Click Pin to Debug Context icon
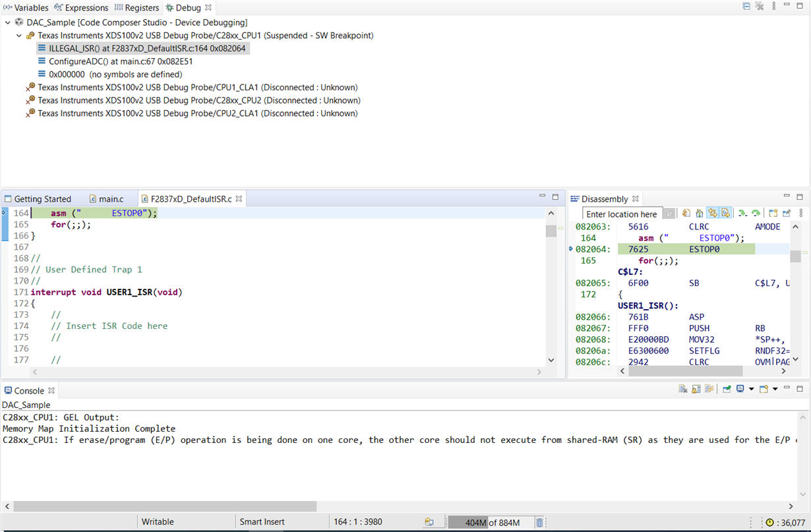The image size is (811, 532). (787, 213)
